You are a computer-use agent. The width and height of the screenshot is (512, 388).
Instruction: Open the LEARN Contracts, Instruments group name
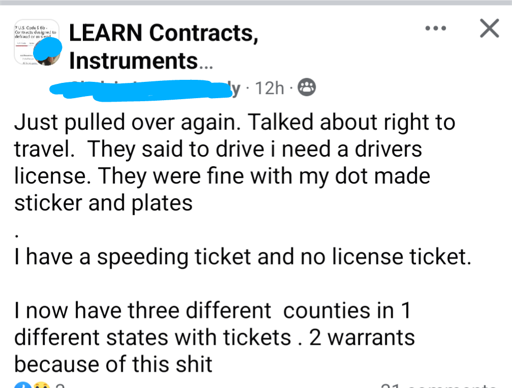click(x=163, y=47)
